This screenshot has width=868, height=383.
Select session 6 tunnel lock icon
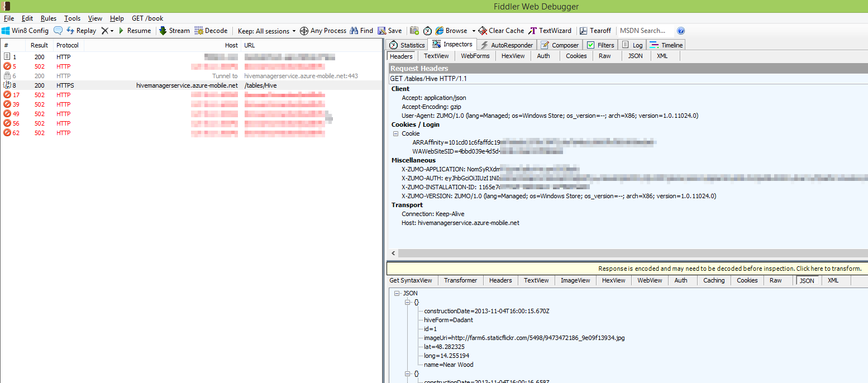(x=7, y=76)
